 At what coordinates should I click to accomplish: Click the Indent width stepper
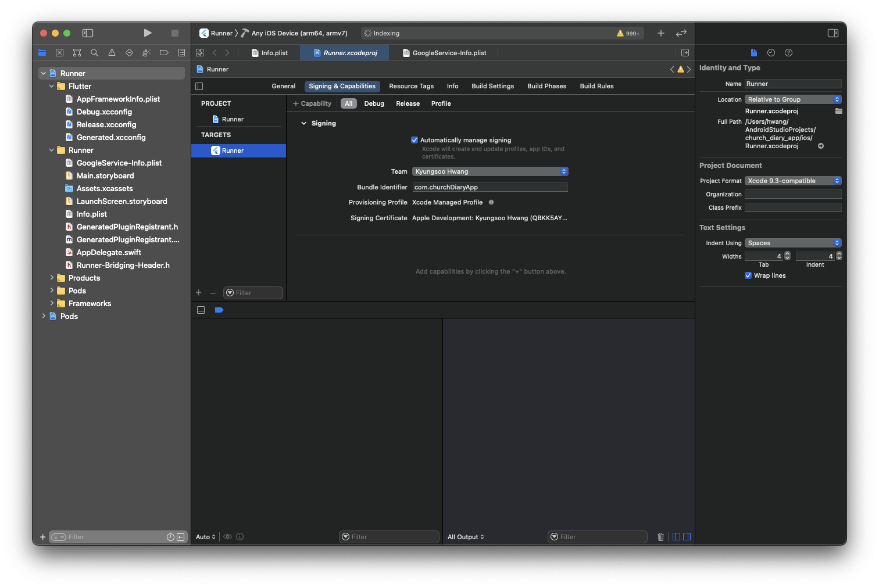[839, 256]
